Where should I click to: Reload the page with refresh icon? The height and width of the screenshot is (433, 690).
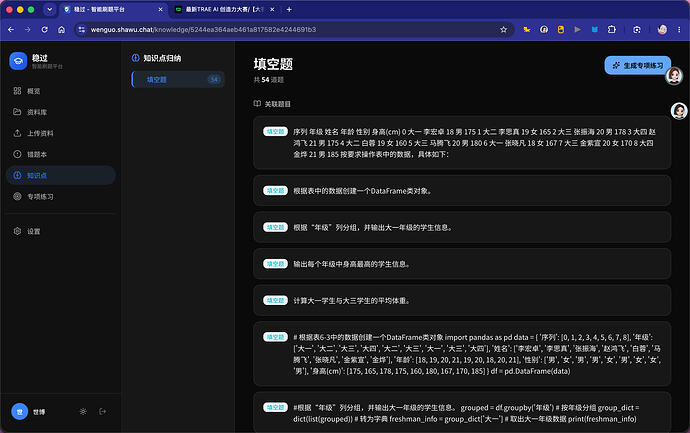[44, 29]
